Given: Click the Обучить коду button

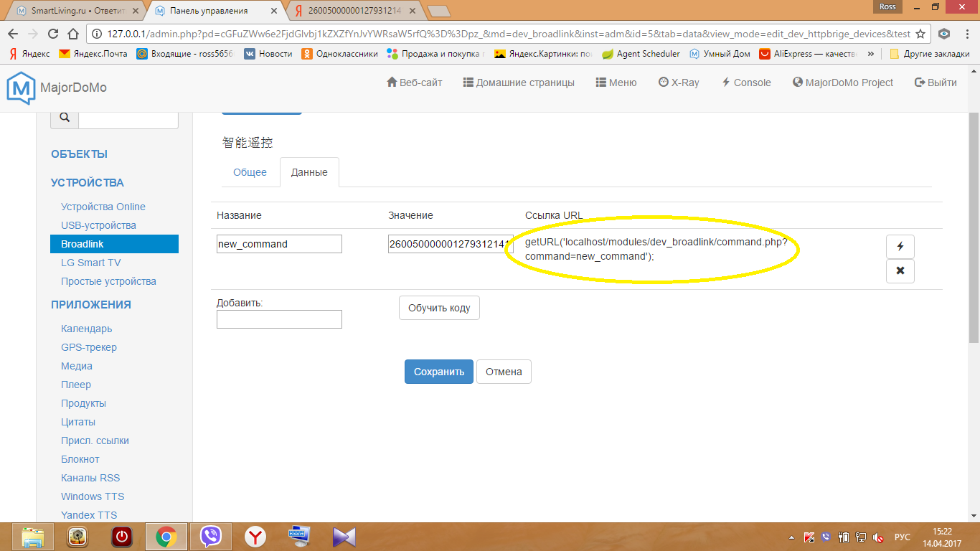Looking at the screenshot, I should click(x=439, y=308).
